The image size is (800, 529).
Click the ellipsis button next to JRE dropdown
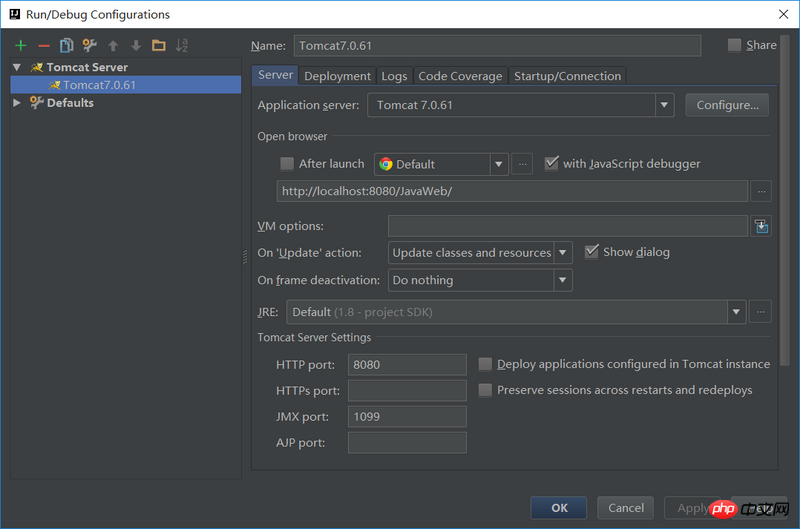tap(760, 312)
